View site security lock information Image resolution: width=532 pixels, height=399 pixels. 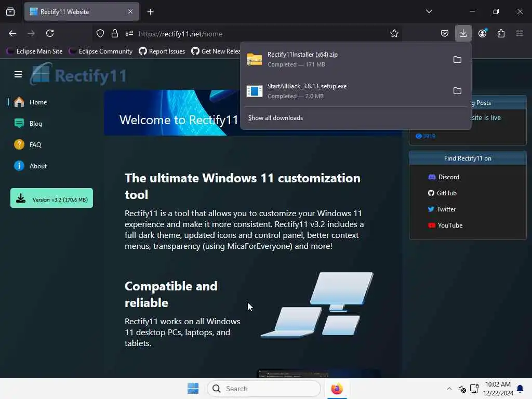(115, 34)
